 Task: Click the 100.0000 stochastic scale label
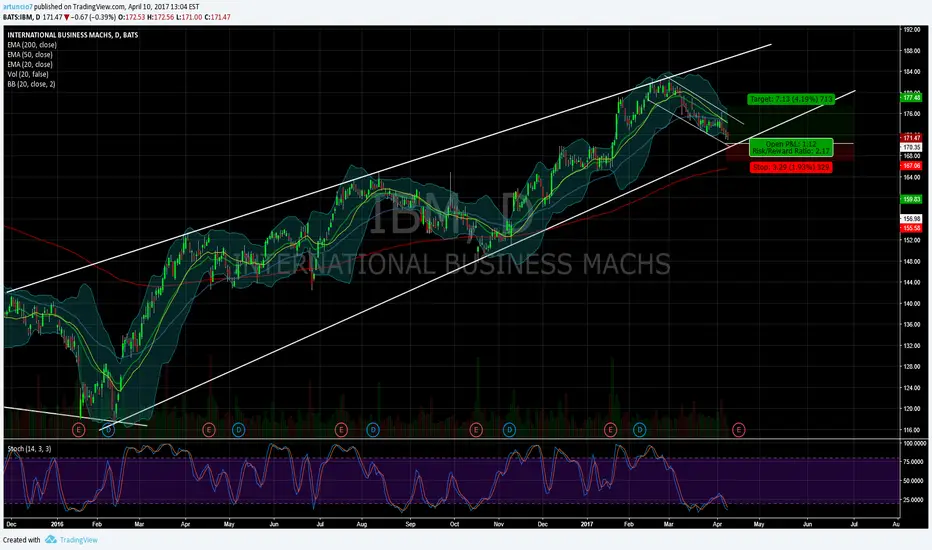click(x=915, y=444)
